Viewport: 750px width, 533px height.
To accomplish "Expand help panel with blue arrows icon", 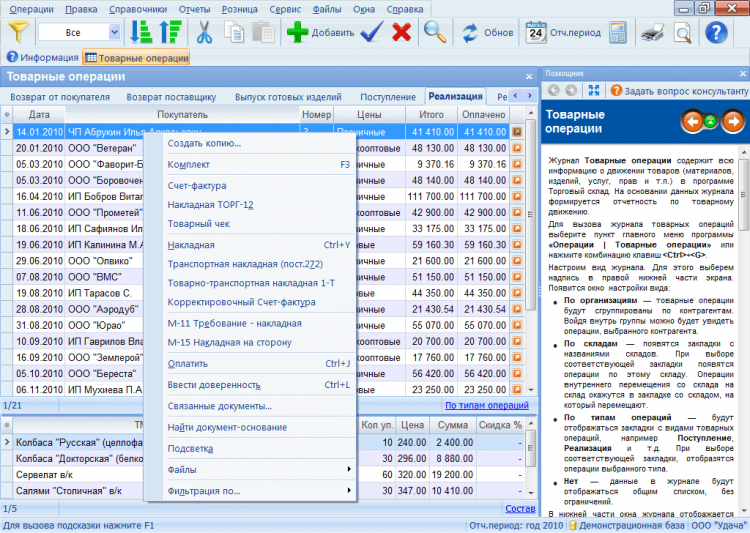I will pos(594,90).
